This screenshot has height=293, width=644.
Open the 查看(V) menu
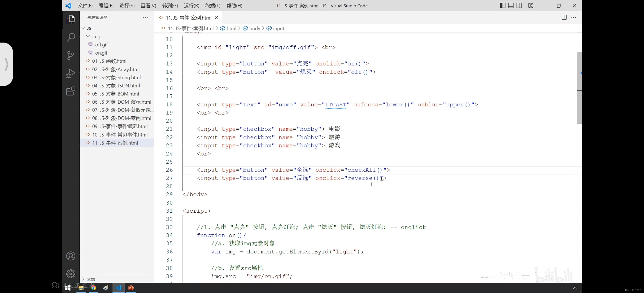[148, 5]
